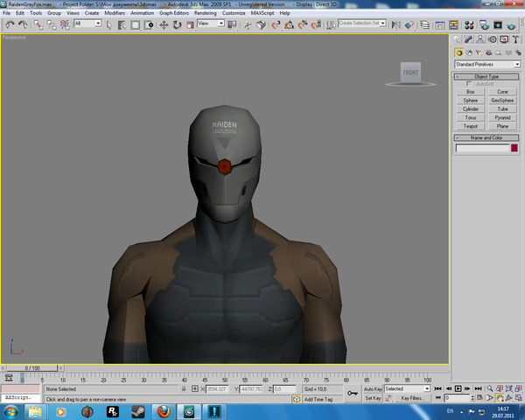This screenshot has width=525, height=420.
Task: Redo the last undone operation
Action: tap(23, 24)
